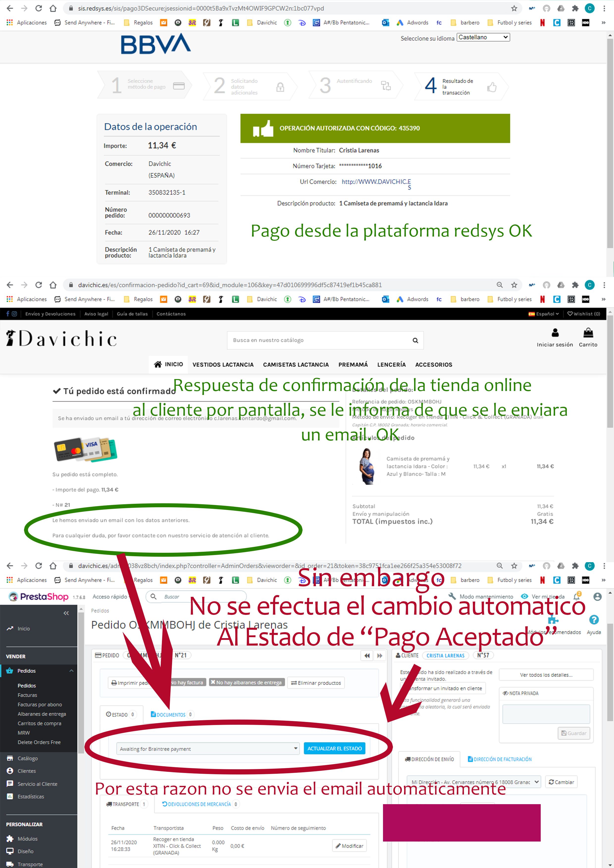
Task: Open CAMISETAS LACTANCIA menu item
Action: 296,365
